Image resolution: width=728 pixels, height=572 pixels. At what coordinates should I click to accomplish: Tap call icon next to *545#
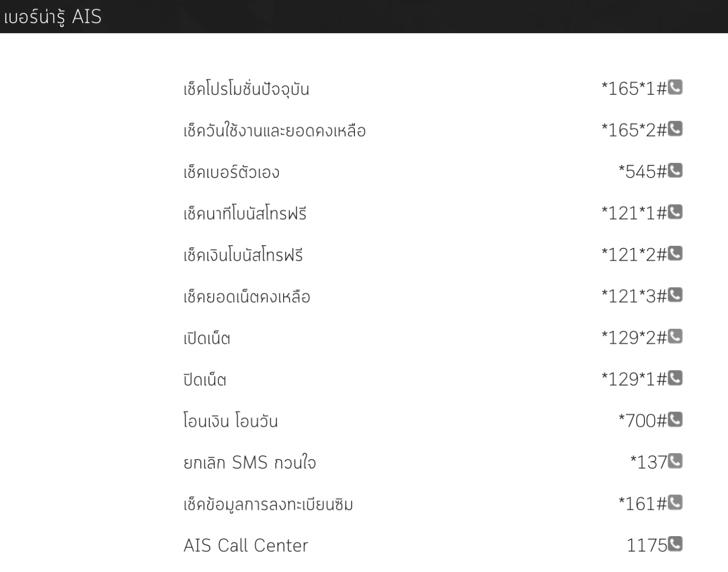click(x=676, y=170)
